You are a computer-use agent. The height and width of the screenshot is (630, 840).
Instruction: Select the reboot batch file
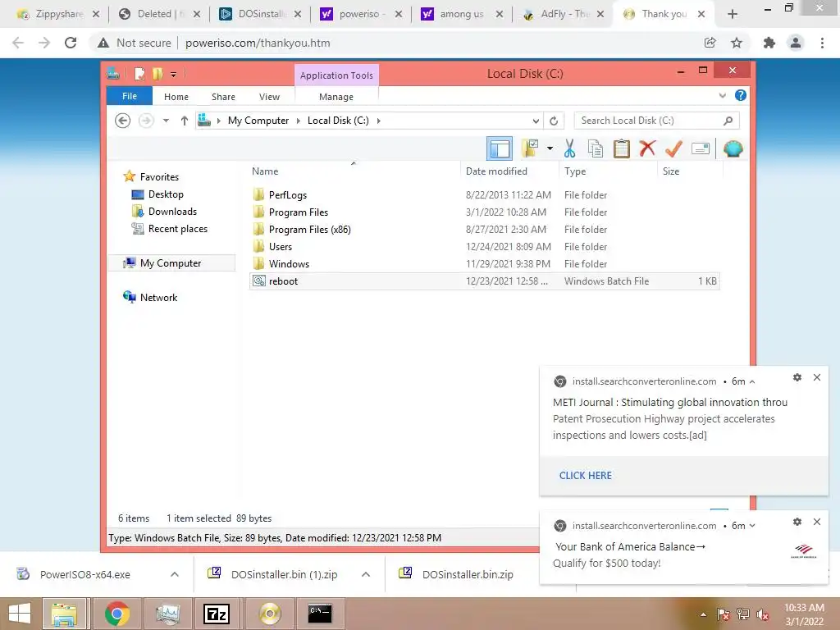point(484,281)
